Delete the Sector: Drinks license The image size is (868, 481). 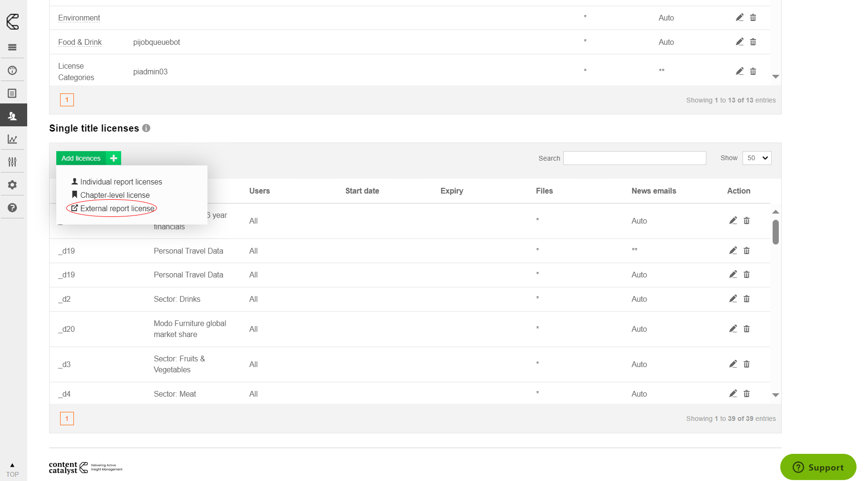[747, 299]
